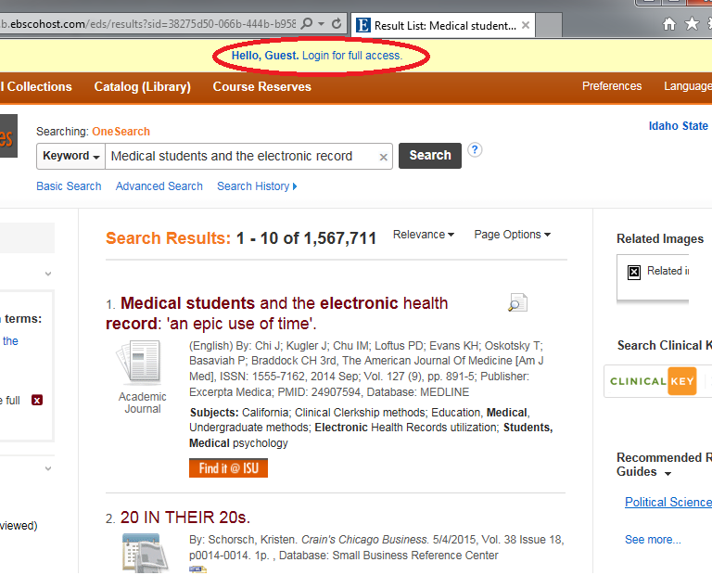Open the Political Science guide link
Screen dimensions: 712x588
click(668, 502)
